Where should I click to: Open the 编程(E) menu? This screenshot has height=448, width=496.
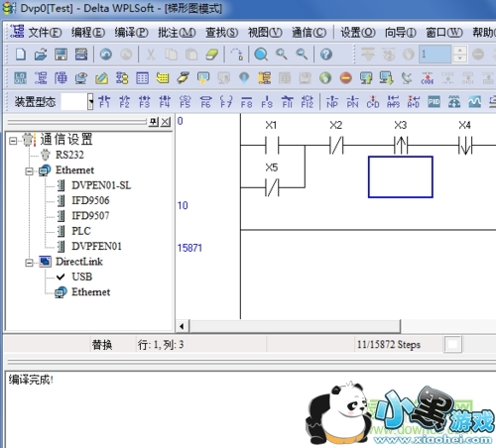(x=88, y=33)
